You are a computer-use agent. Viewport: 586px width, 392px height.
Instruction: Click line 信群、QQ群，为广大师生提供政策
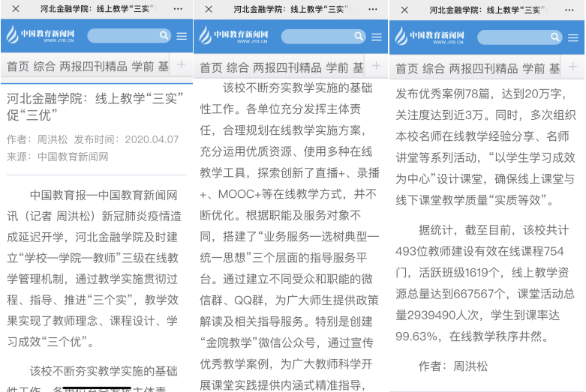pyautogui.click(x=290, y=300)
